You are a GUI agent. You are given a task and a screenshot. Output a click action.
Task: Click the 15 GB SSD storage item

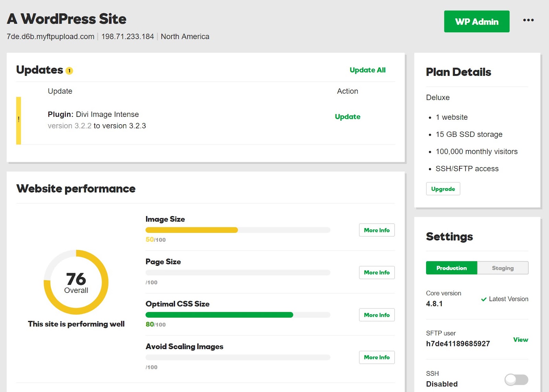pos(469,134)
